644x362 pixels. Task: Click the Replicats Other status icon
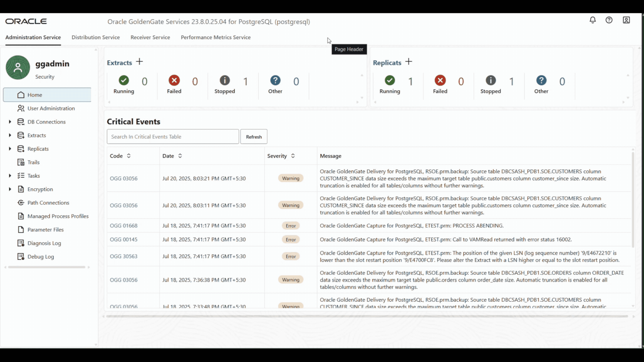542,80
